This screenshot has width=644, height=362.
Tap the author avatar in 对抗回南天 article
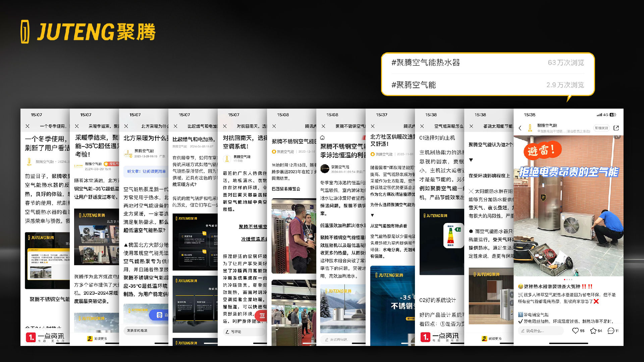coord(227,159)
